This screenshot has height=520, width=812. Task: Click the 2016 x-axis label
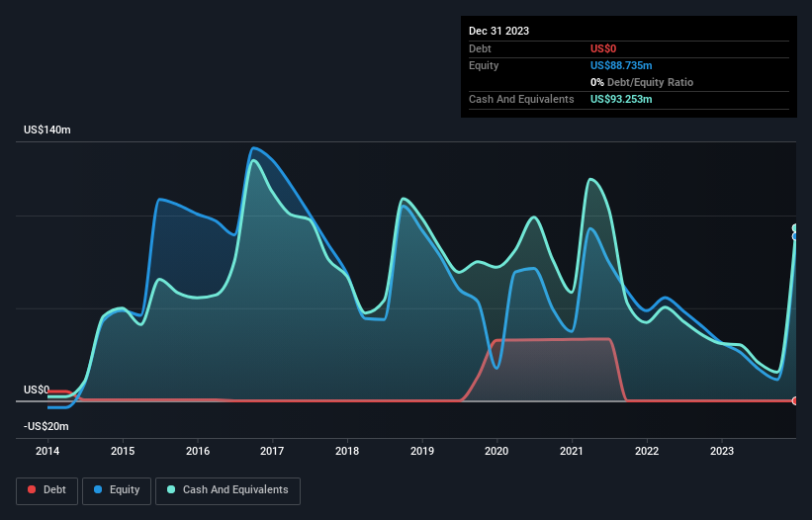tap(197, 451)
